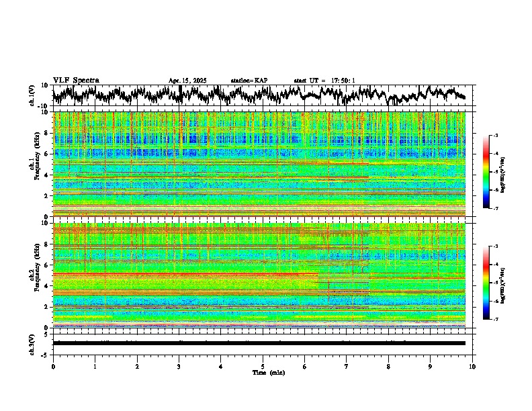Select the date "Apr. 15, 2025"
The height and width of the screenshot is (411, 532).
pos(187,81)
